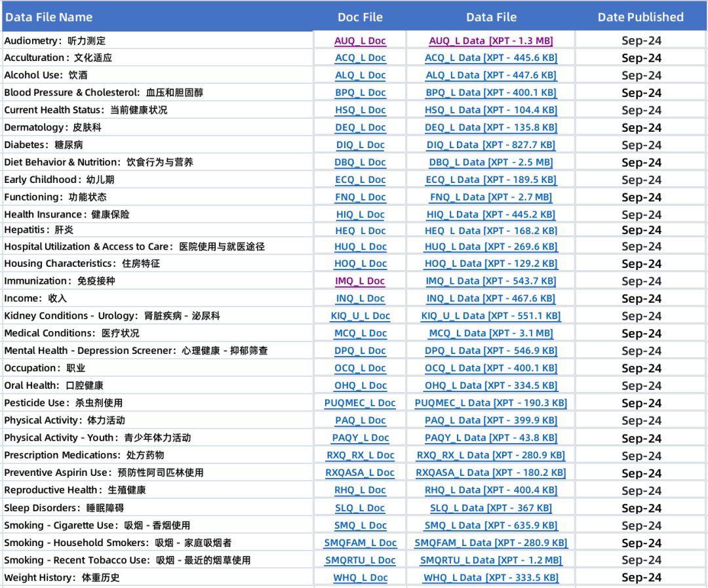Download AUQ_L Data XPT file

491,41
